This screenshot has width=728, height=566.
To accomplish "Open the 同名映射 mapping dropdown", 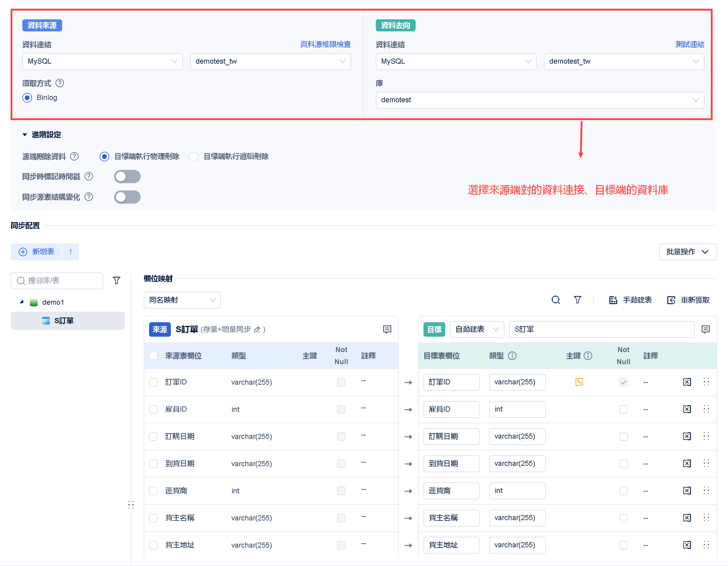I will tap(182, 300).
